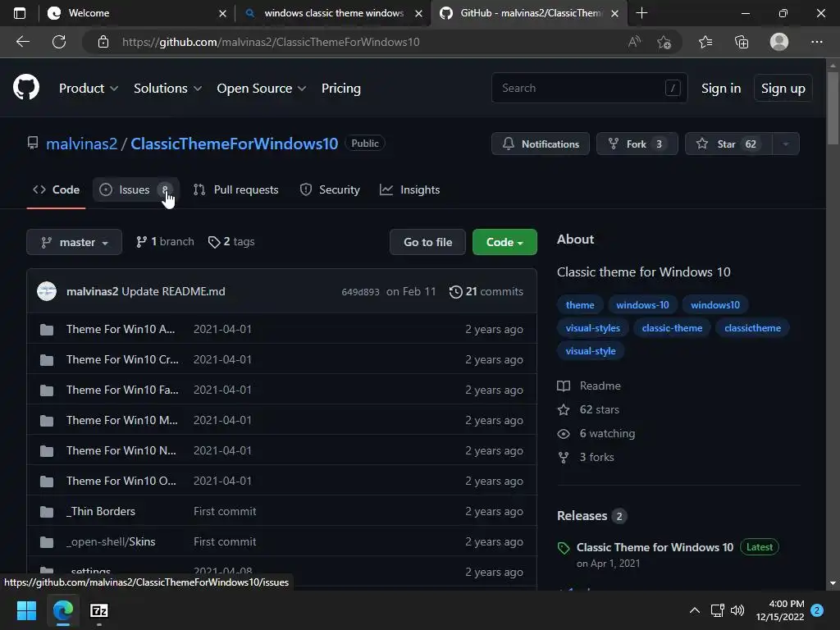This screenshot has height=630, width=840.
Task: Click 7-Zip taskbar icon
Action: click(x=99, y=610)
